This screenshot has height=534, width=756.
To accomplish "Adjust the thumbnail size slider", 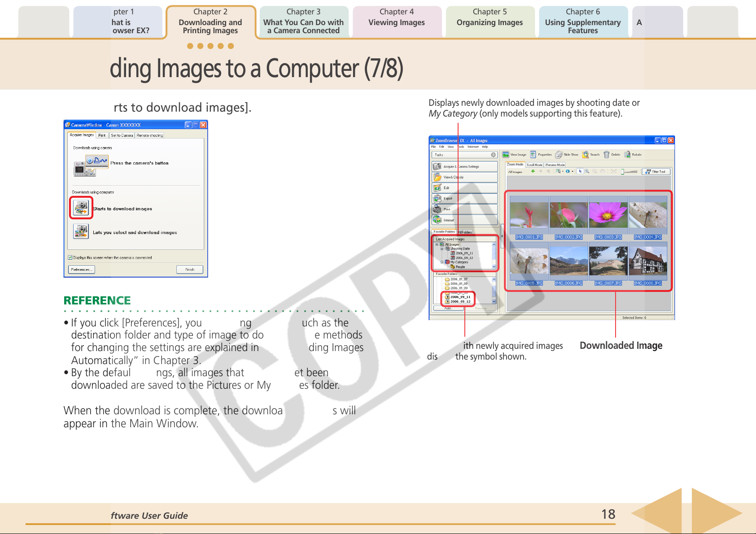I will [629, 171].
